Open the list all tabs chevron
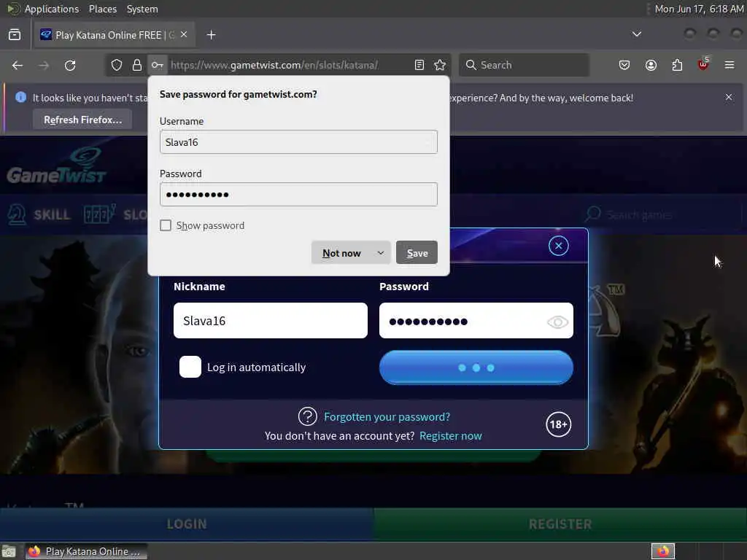Screen dimensions: 747x560 point(636,34)
